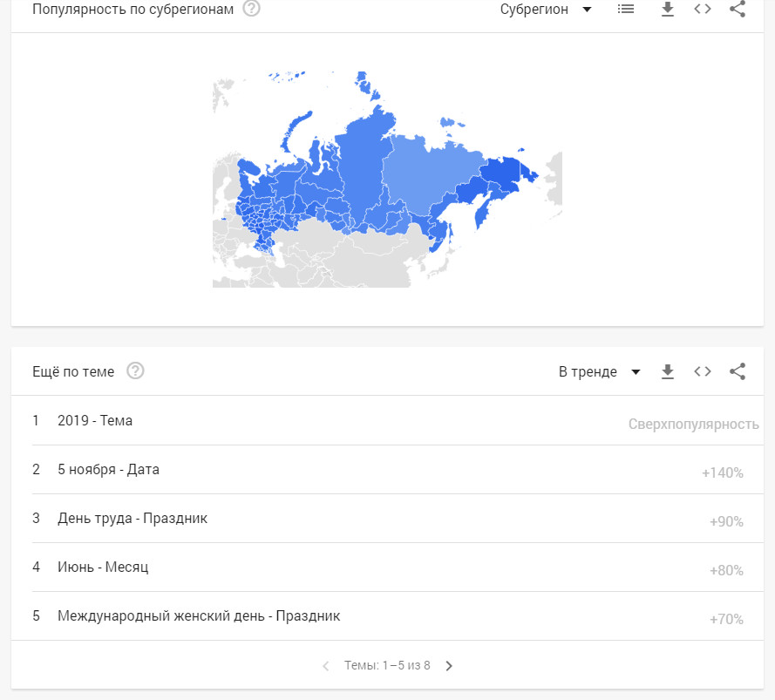Share the subregion popularity card

[x=738, y=10]
